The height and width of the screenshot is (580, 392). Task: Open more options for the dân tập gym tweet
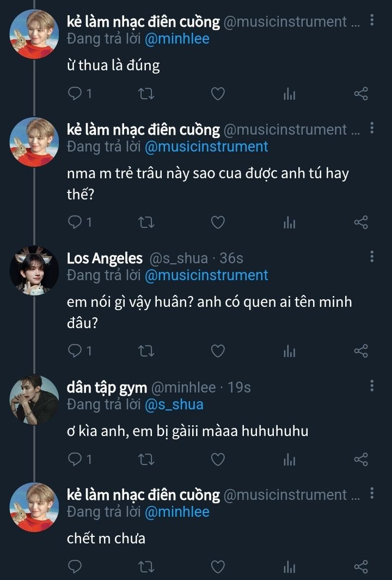click(x=372, y=386)
